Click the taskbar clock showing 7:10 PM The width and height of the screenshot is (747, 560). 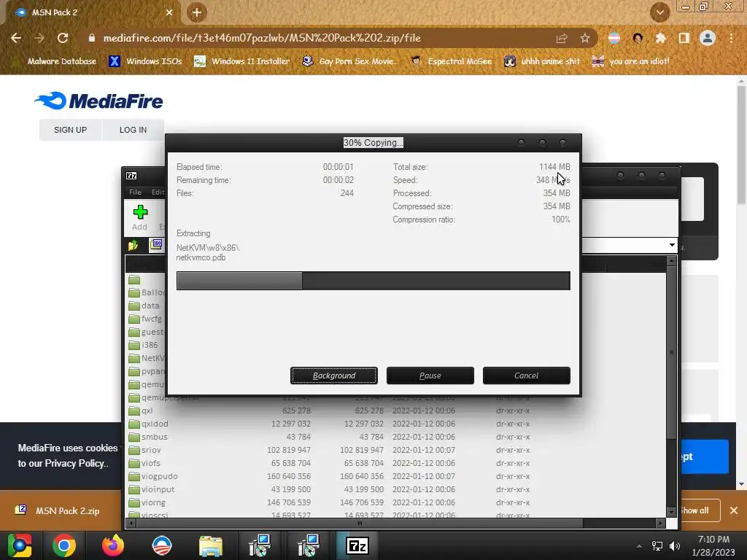coord(713,545)
